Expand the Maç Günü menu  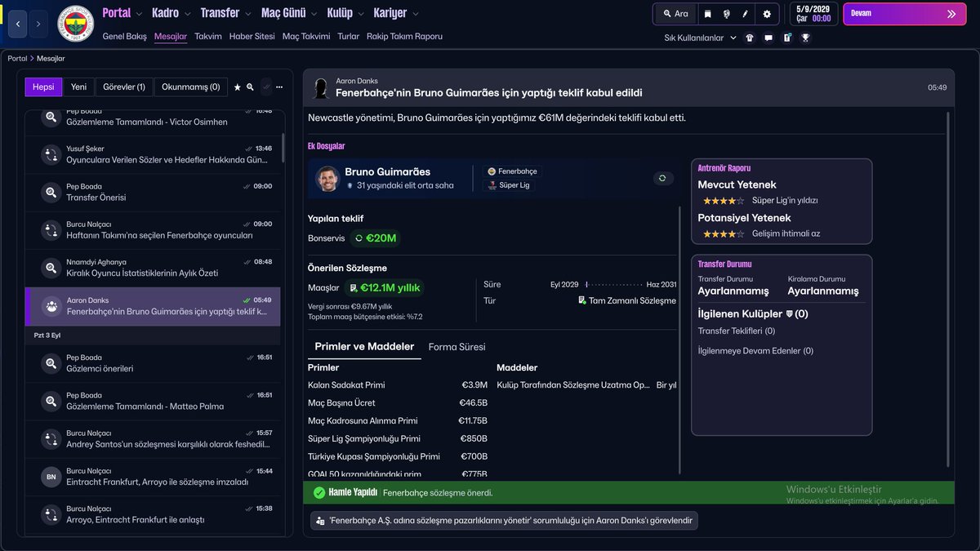click(290, 13)
